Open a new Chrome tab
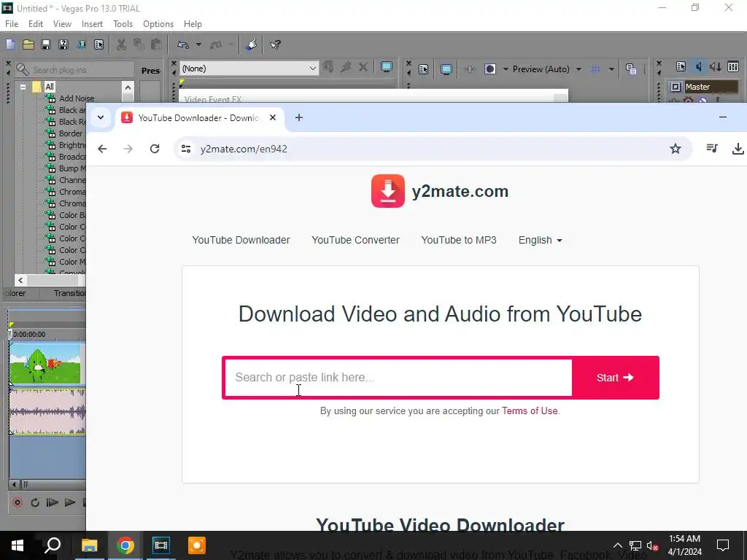 coord(298,117)
